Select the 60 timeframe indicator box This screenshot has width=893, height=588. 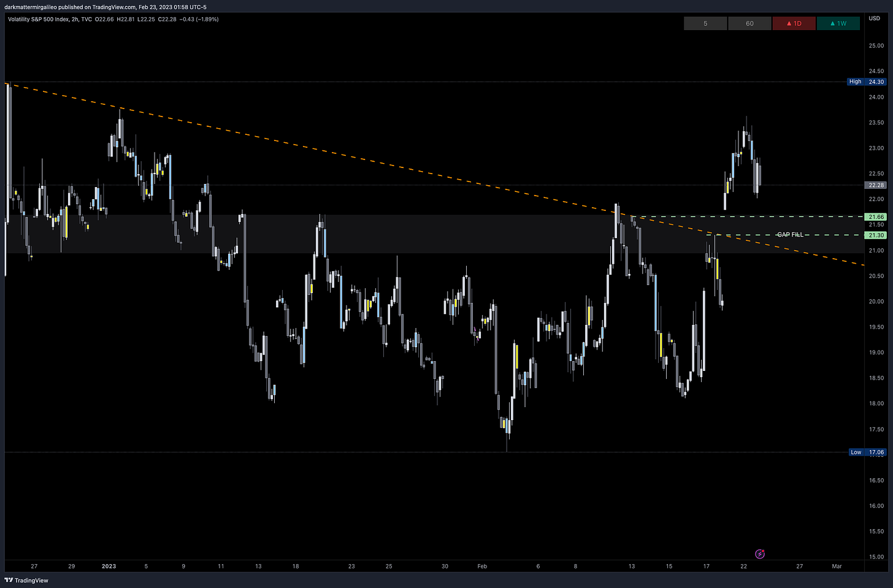pos(749,23)
